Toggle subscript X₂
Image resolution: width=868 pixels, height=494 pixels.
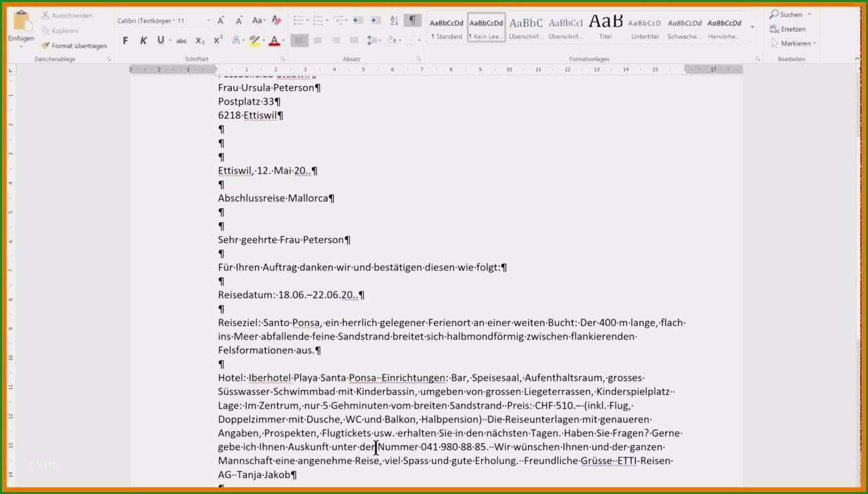pos(200,41)
